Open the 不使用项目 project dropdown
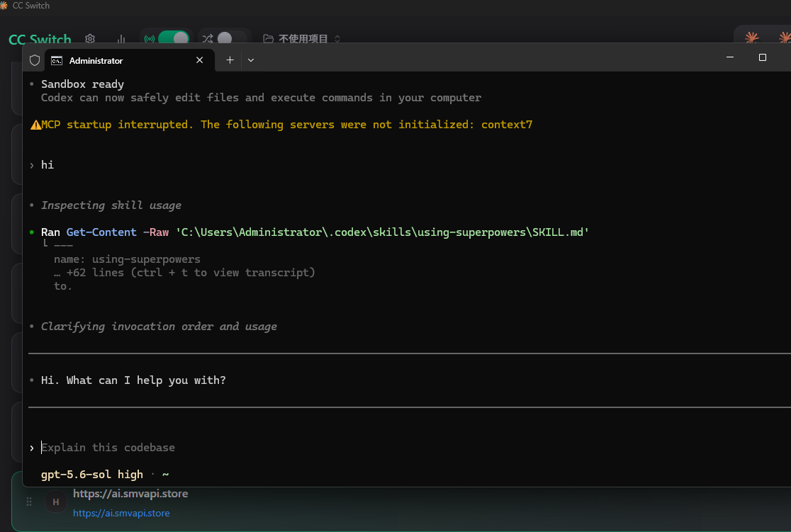Image resolution: width=791 pixels, height=532 pixels. (302, 38)
